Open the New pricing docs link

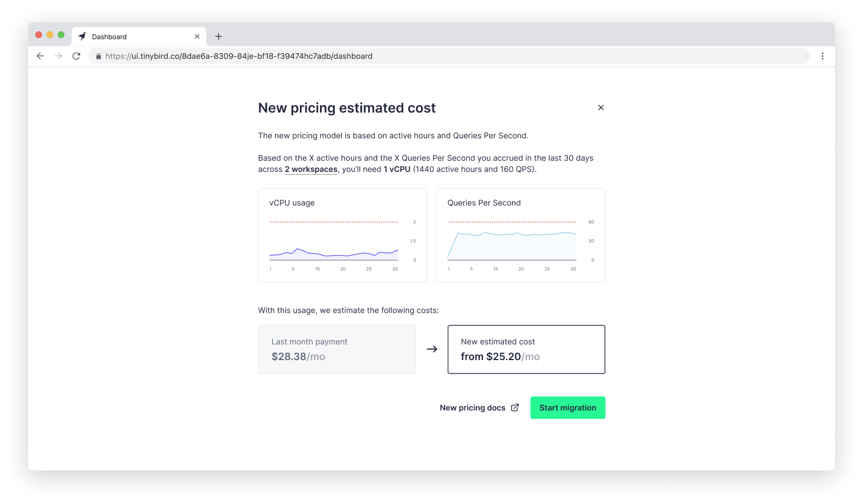pos(472,408)
